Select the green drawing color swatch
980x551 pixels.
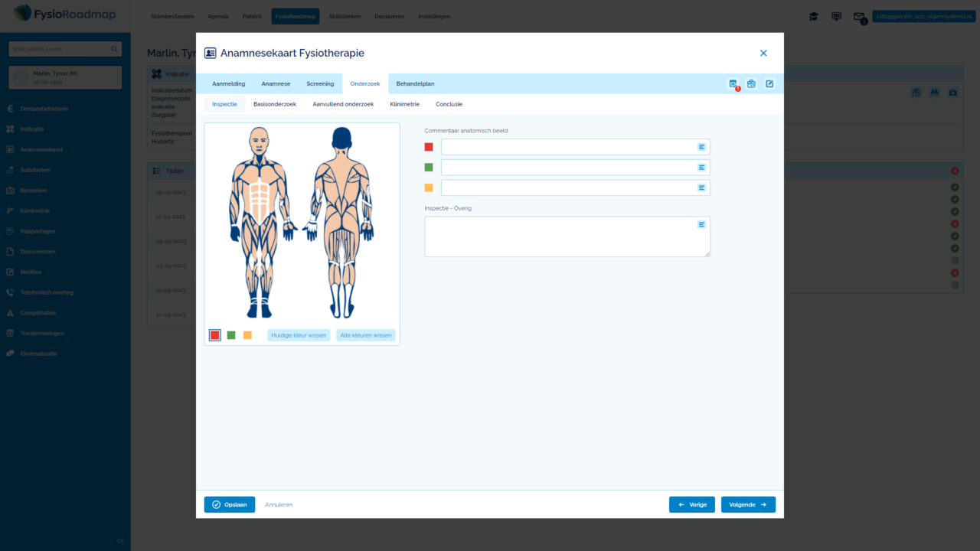click(x=230, y=335)
